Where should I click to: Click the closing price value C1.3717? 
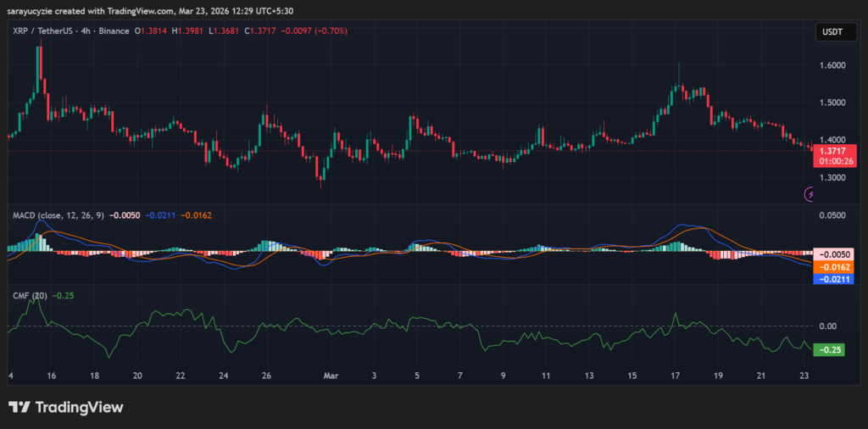tap(262, 31)
